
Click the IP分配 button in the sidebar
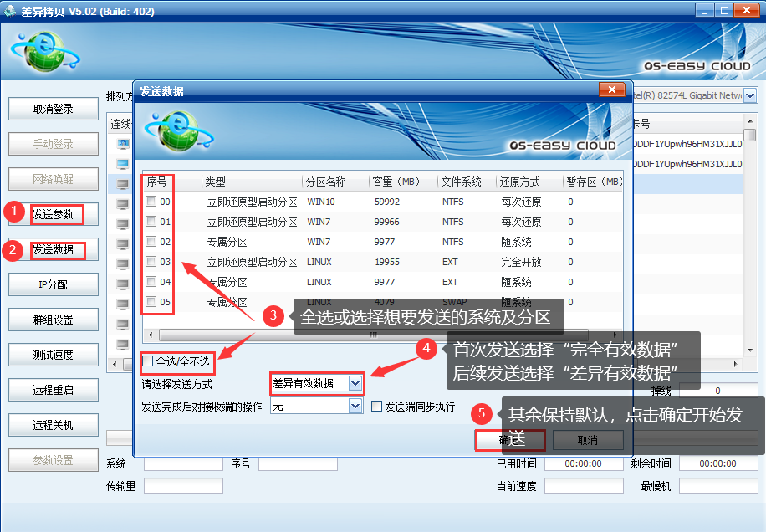click(x=54, y=284)
